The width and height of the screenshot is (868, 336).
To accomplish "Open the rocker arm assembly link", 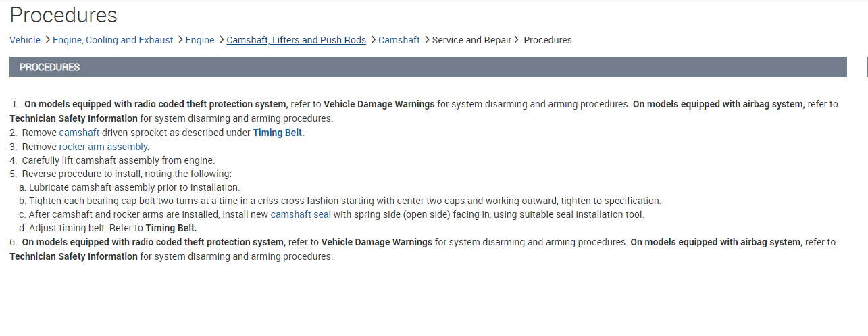I will click(x=103, y=146).
